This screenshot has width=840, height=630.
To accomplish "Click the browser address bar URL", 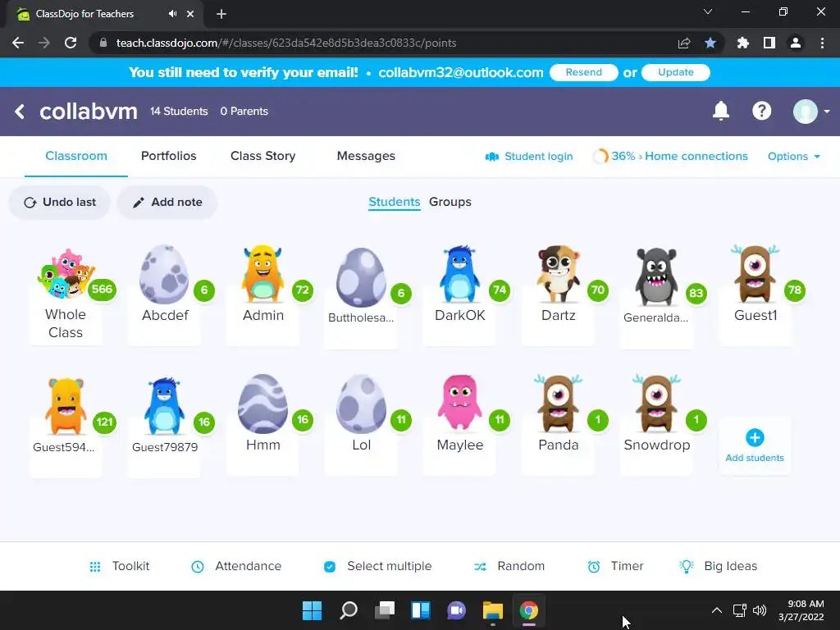I will click(286, 43).
